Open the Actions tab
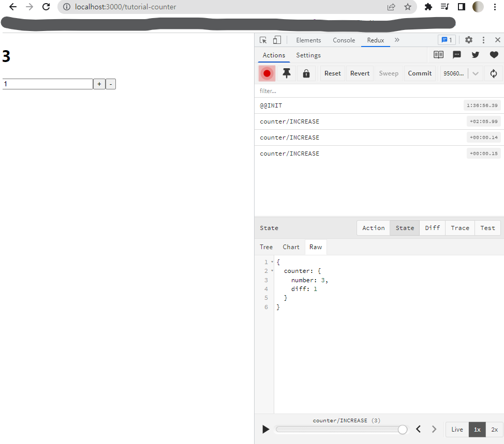504x444 pixels. pyautogui.click(x=274, y=55)
